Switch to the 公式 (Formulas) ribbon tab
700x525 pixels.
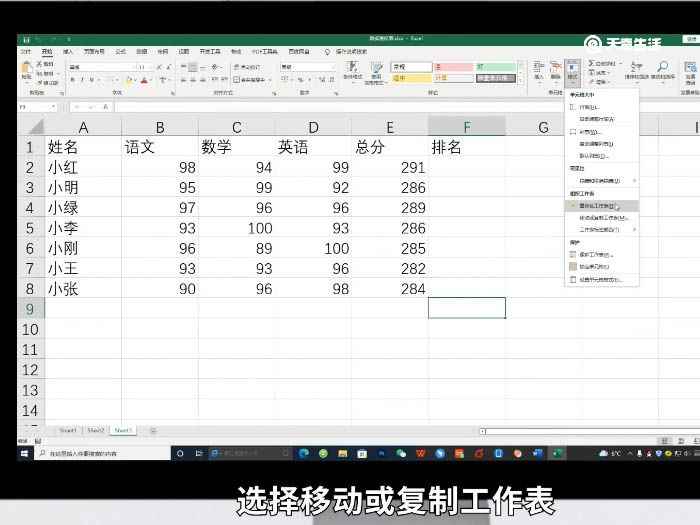coord(121,52)
